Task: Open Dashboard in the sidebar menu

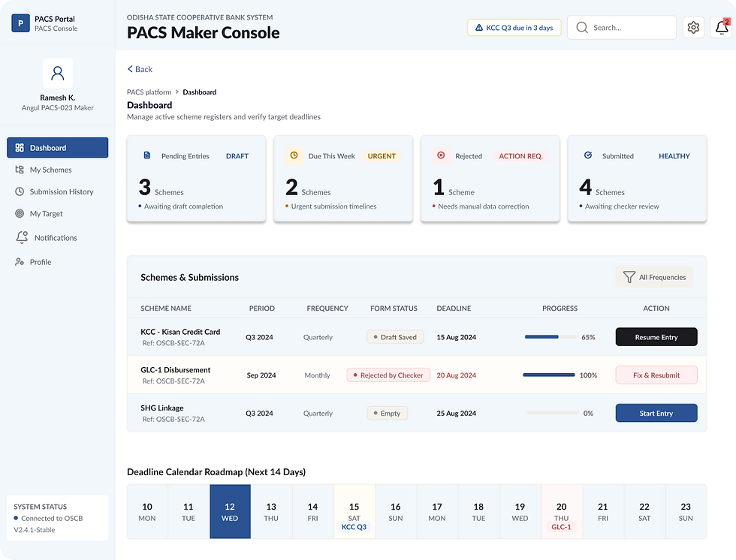Action: point(57,148)
